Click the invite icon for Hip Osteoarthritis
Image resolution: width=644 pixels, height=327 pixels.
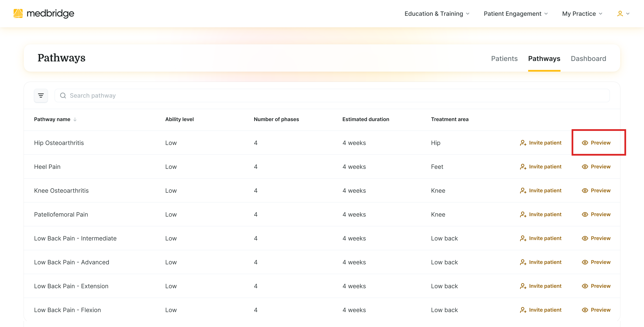click(523, 143)
